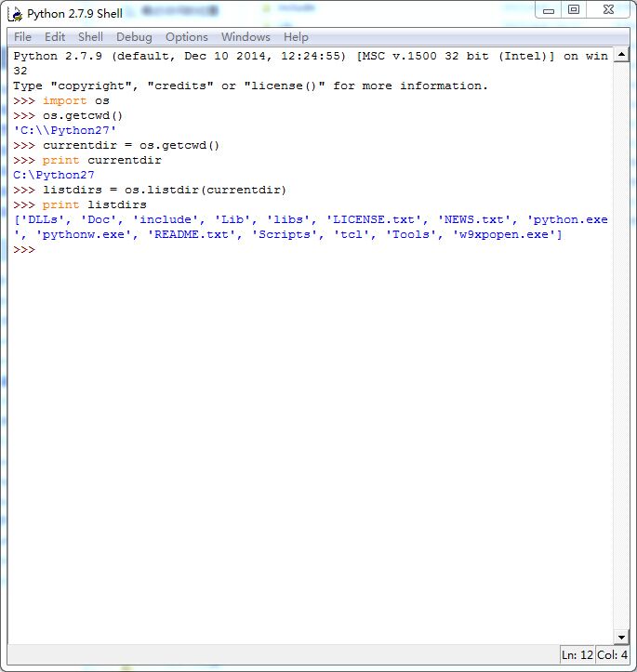The image size is (637, 672).
Task: Open the Edit menu
Action: 55,37
